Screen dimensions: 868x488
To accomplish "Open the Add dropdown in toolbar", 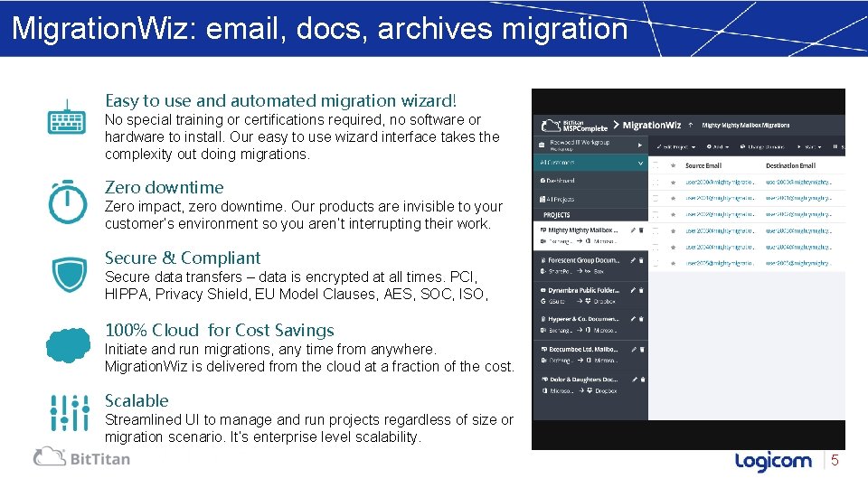I will (717, 147).
